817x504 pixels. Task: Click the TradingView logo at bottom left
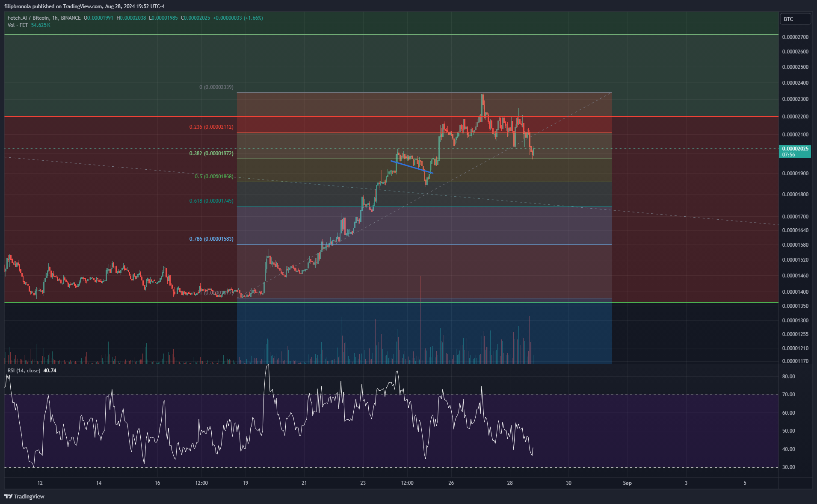click(24, 496)
